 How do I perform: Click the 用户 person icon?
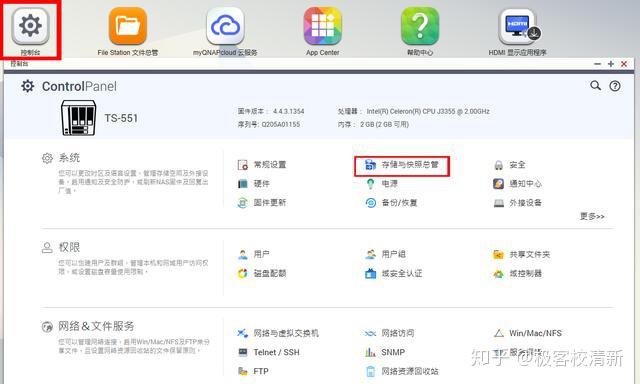243,254
